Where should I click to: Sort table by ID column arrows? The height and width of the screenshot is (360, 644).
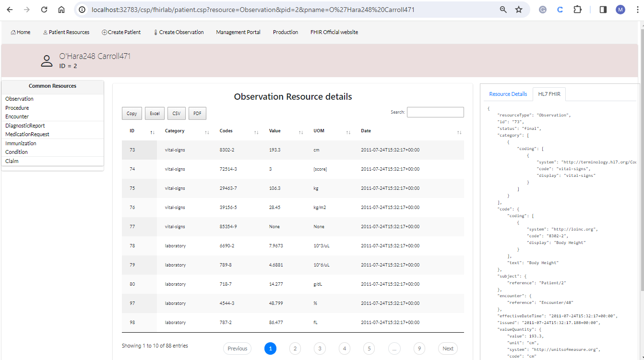152,132
